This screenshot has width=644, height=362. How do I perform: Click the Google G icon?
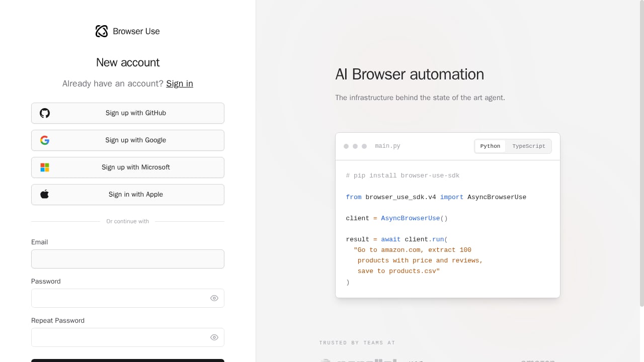pyautogui.click(x=45, y=140)
